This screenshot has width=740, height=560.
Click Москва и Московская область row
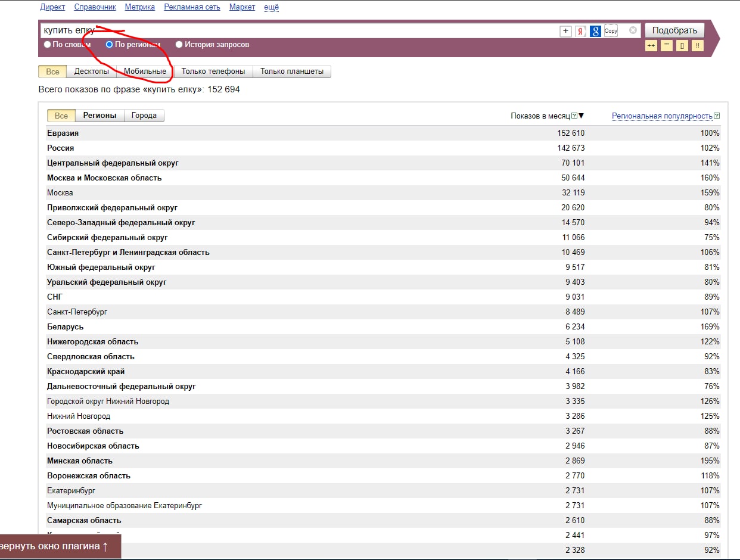pyautogui.click(x=383, y=178)
